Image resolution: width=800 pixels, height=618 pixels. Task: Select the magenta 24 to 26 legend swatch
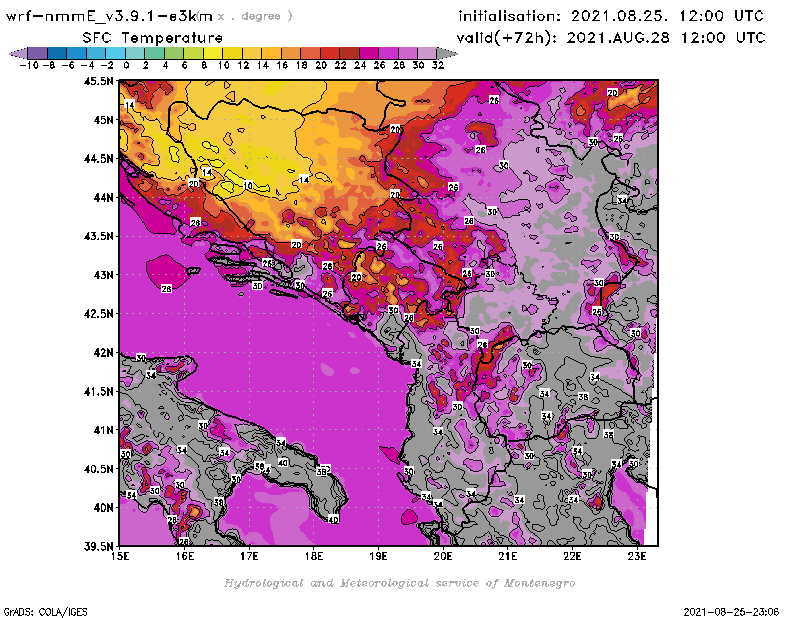369,53
